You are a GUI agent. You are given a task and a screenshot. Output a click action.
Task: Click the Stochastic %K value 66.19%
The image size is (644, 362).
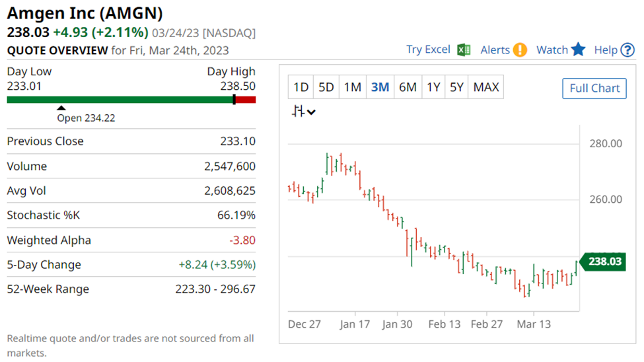click(x=236, y=215)
